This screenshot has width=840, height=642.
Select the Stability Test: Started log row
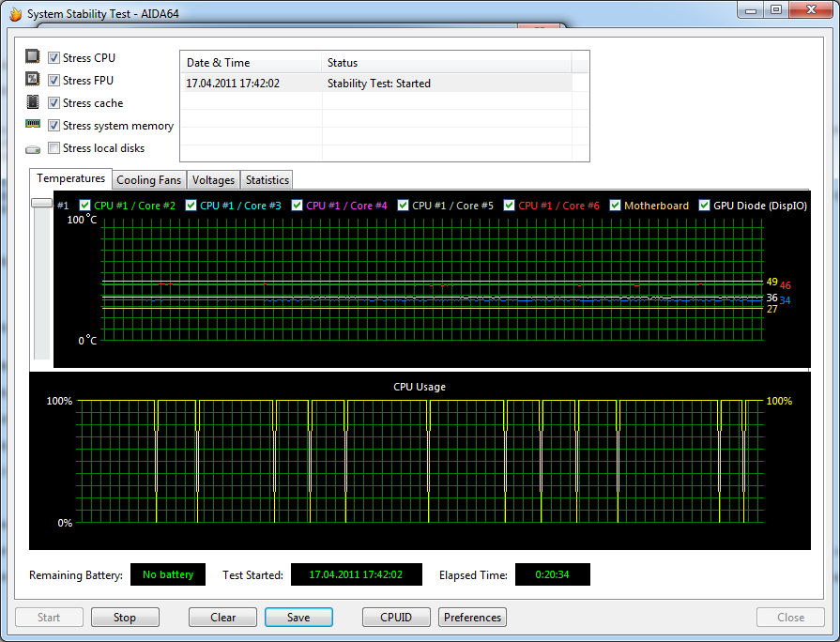(376, 83)
